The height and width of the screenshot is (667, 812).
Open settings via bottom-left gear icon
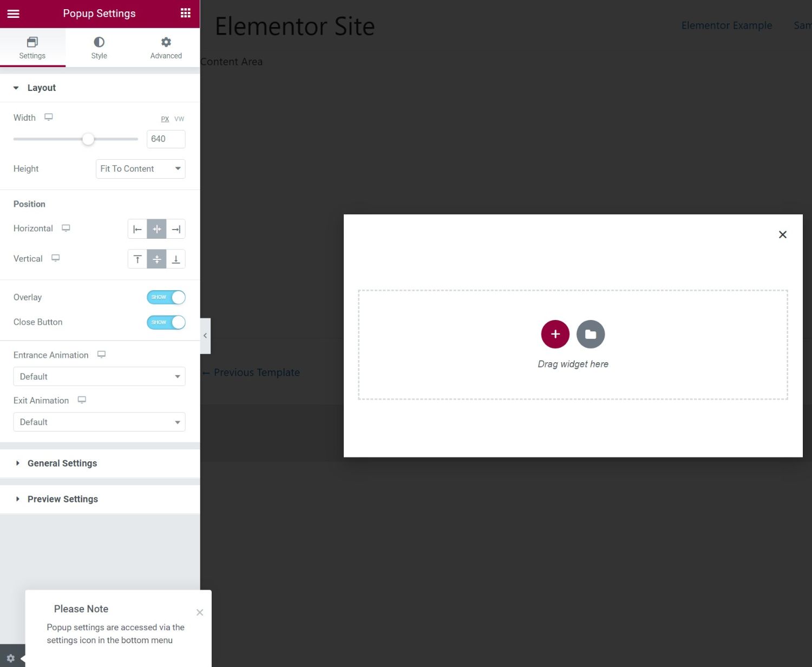pos(10,658)
